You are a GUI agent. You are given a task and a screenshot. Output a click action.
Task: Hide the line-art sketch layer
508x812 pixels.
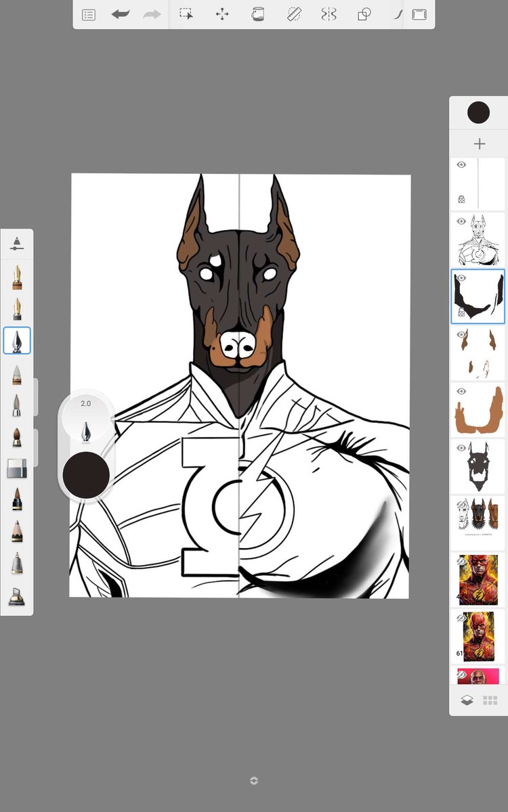pos(461,221)
